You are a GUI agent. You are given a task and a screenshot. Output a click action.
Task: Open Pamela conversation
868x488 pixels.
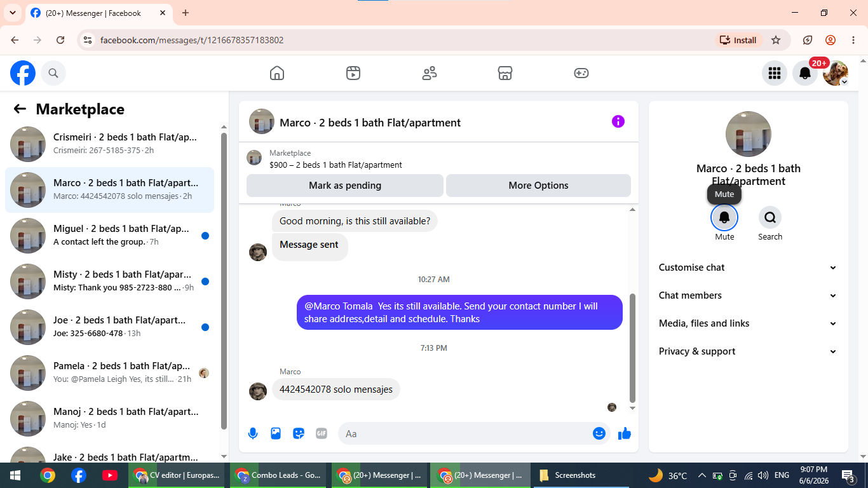click(x=109, y=373)
